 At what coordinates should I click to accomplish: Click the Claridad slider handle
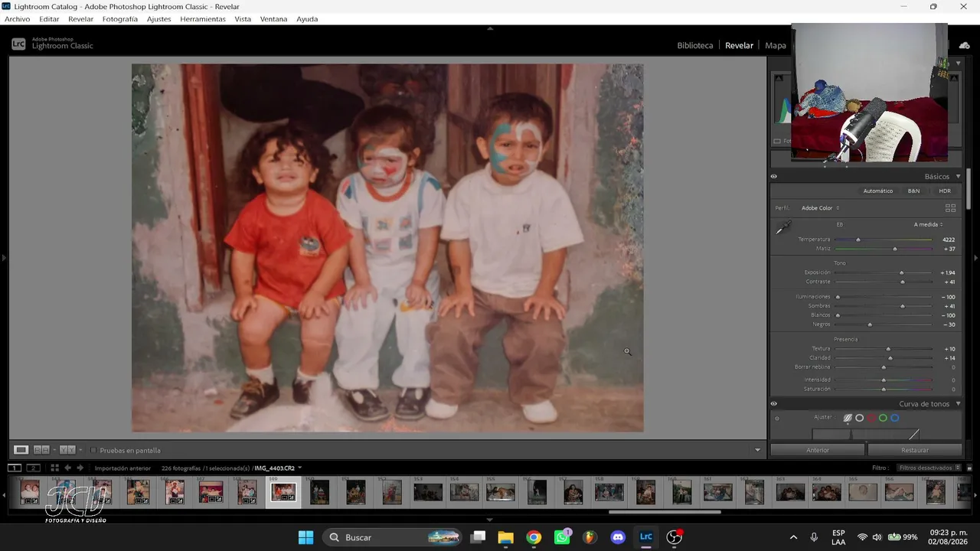890,358
